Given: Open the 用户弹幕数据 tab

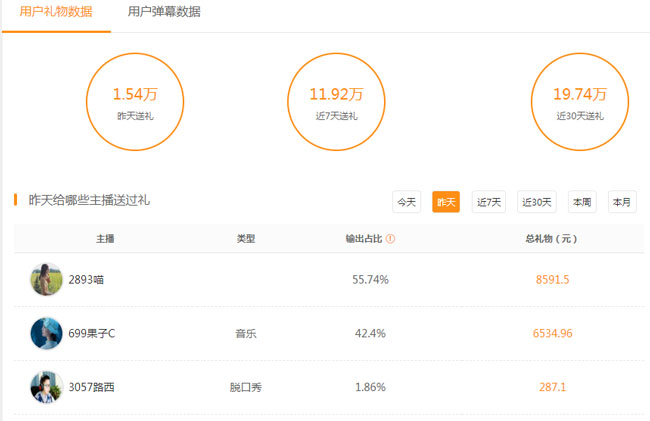Looking at the screenshot, I should coord(164,12).
